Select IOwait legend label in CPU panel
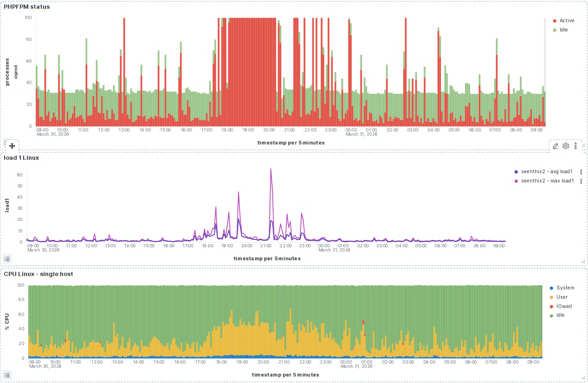This screenshot has width=588, height=383. click(564, 306)
